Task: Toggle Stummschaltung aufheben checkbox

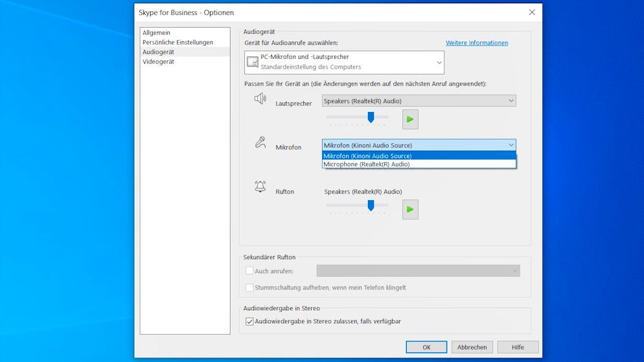Action: coord(249,288)
